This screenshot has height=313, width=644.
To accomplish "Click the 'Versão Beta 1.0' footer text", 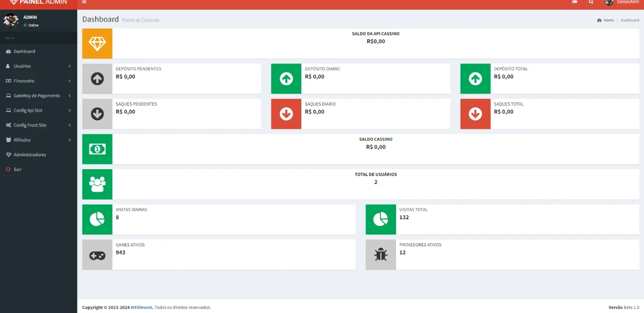I will tap(624, 307).
